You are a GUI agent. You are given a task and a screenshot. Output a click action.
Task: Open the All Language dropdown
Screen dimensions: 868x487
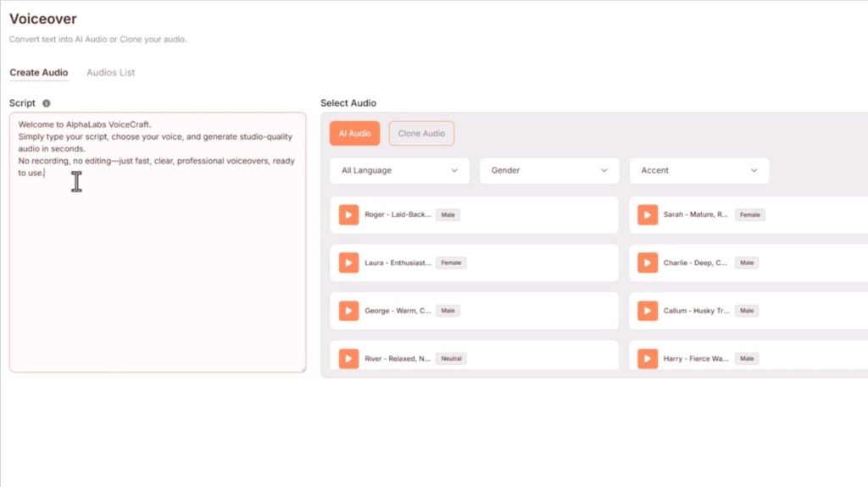pos(398,170)
